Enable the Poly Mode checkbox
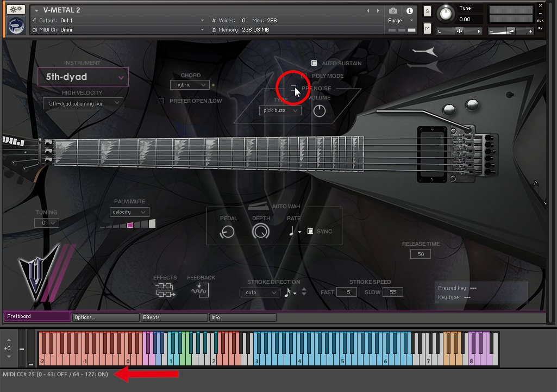 click(304, 76)
